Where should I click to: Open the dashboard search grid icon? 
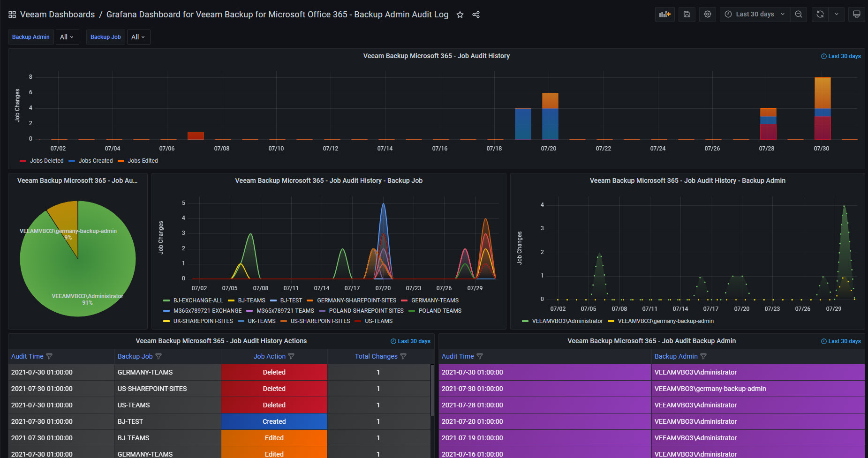click(12, 15)
